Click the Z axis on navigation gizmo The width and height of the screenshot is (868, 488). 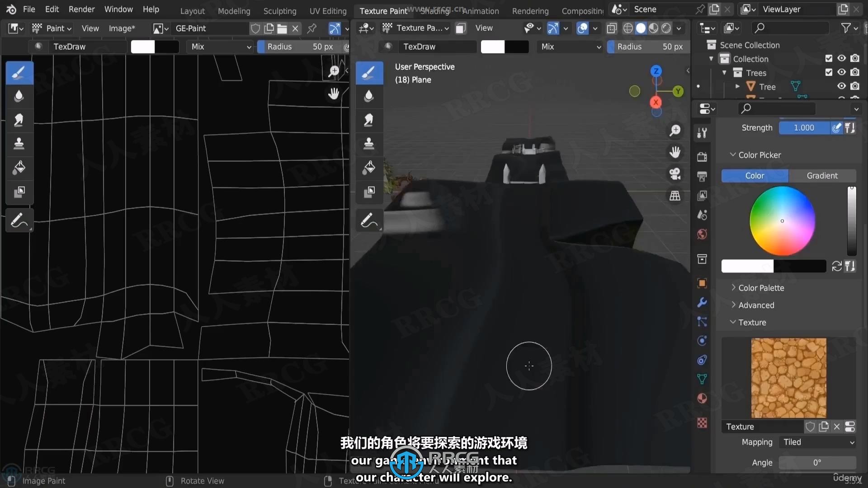click(656, 71)
